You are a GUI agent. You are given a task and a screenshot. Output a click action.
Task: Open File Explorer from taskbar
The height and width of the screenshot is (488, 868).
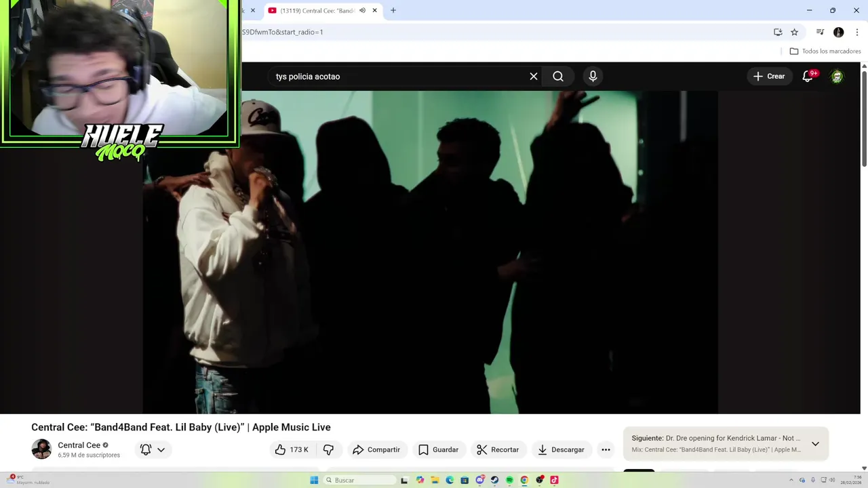tap(435, 480)
